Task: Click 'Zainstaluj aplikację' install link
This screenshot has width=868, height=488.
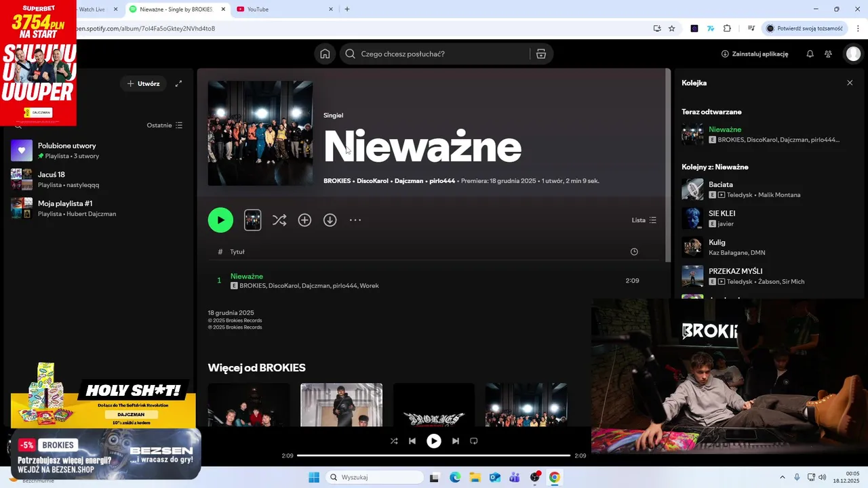Action: tap(755, 54)
